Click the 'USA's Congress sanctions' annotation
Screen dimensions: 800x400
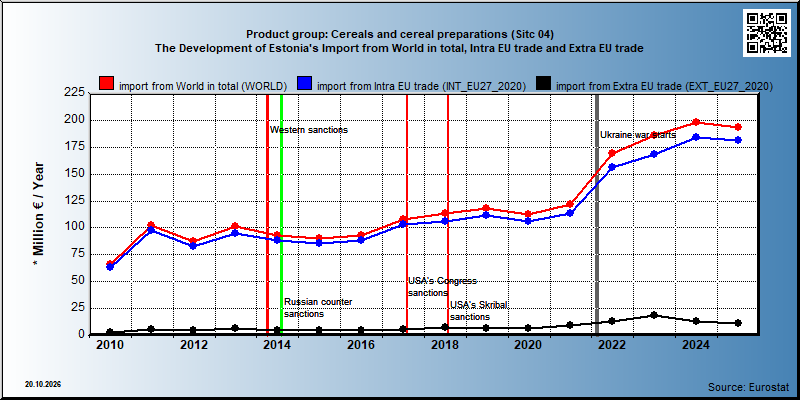[x=442, y=287]
